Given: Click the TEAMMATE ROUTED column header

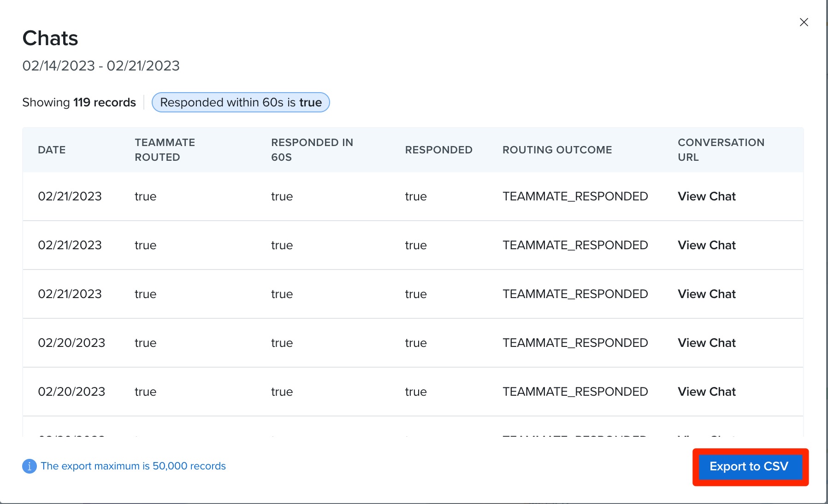Looking at the screenshot, I should (165, 150).
